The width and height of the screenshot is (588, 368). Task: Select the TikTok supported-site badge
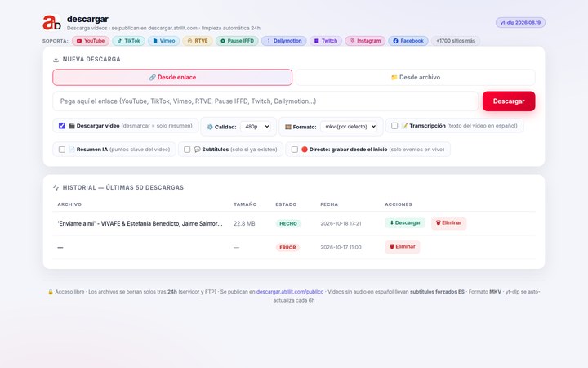[128, 41]
